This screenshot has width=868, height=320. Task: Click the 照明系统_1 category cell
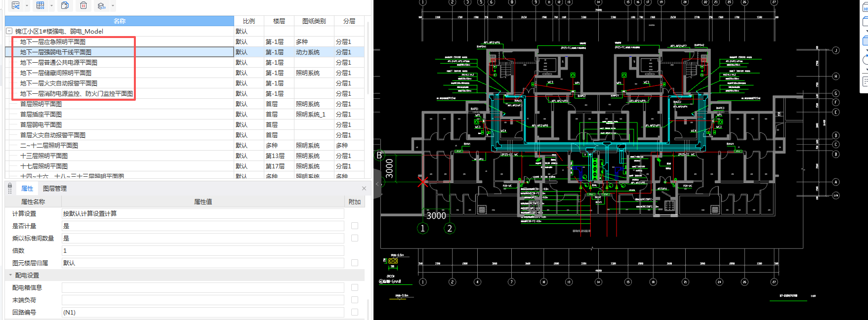coord(314,115)
